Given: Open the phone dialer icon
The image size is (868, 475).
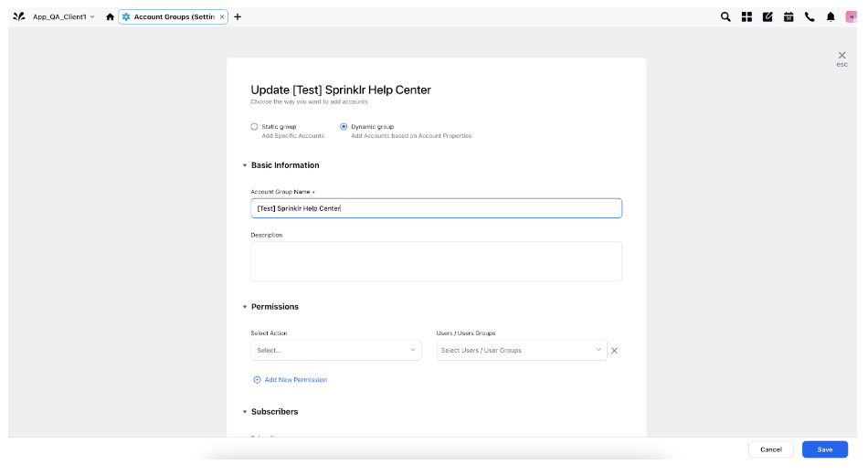Looking at the screenshot, I should click(x=810, y=16).
